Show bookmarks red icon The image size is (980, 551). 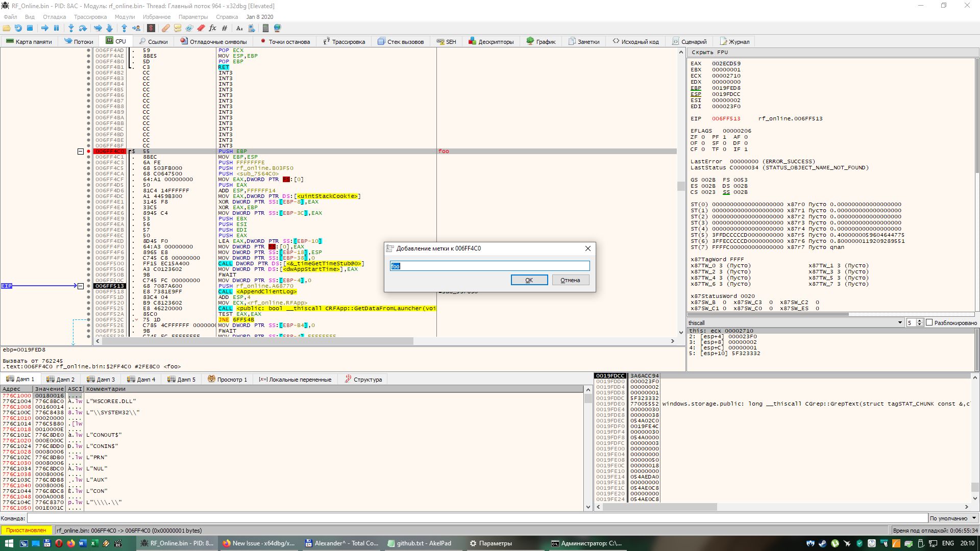coord(201,28)
